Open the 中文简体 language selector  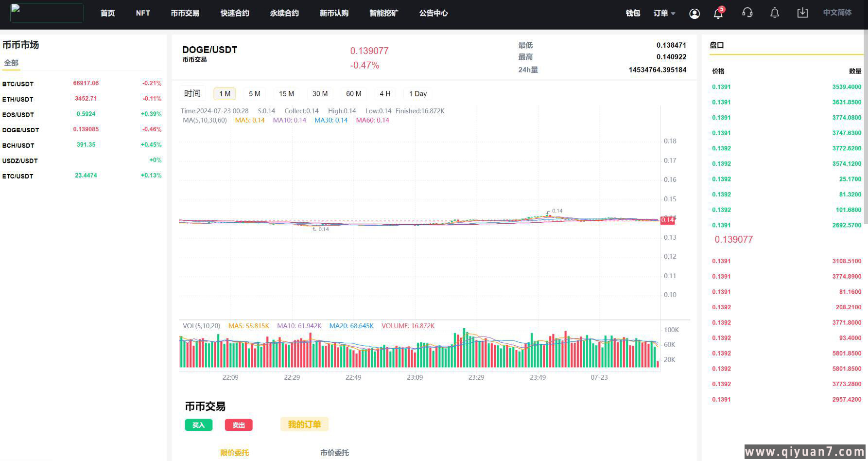point(837,13)
